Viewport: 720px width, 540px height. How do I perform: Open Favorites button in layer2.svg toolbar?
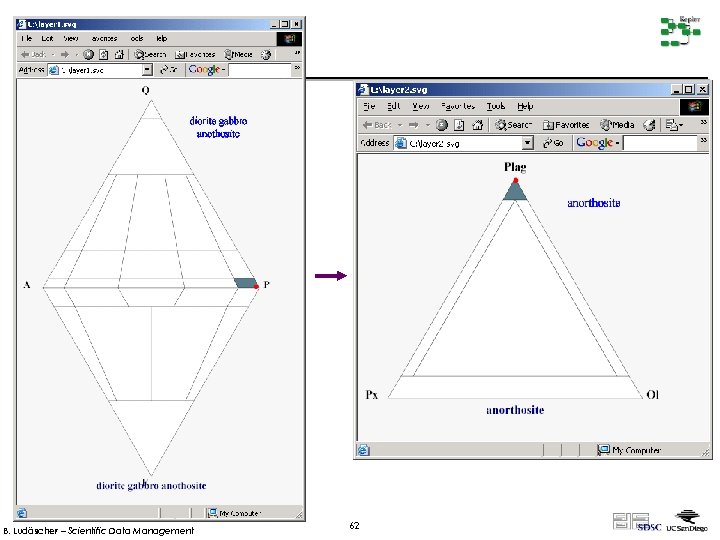click(x=566, y=124)
